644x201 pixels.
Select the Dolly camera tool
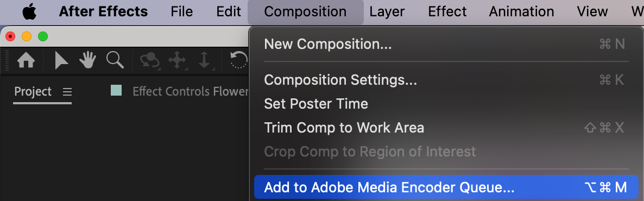pyautogui.click(x=204, y=61)
